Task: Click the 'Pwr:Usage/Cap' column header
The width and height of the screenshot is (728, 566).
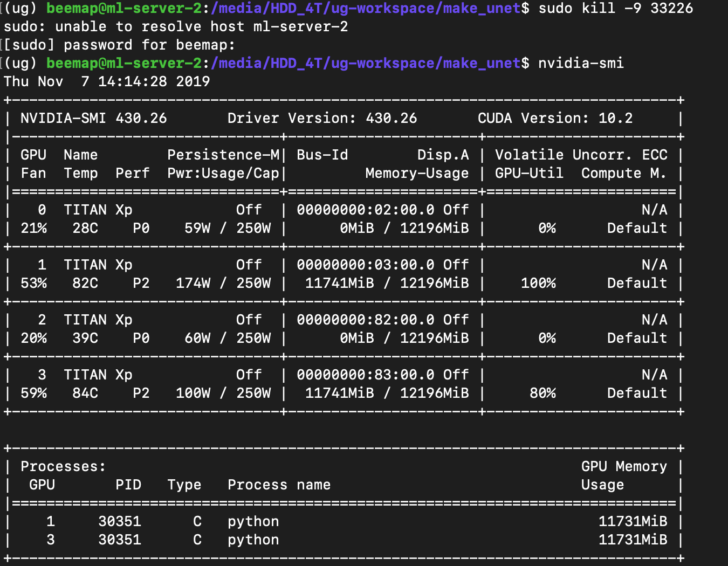Action: pos(223,173)
